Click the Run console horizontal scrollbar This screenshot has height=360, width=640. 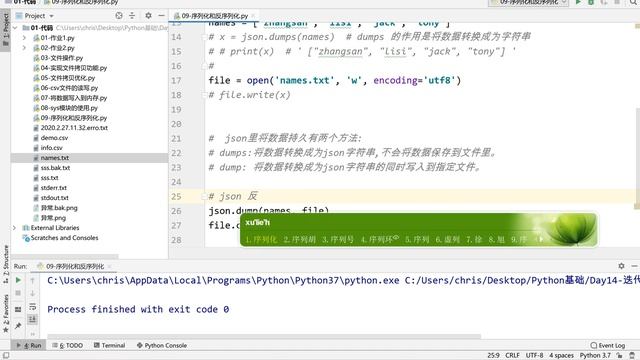click(264, 336)
